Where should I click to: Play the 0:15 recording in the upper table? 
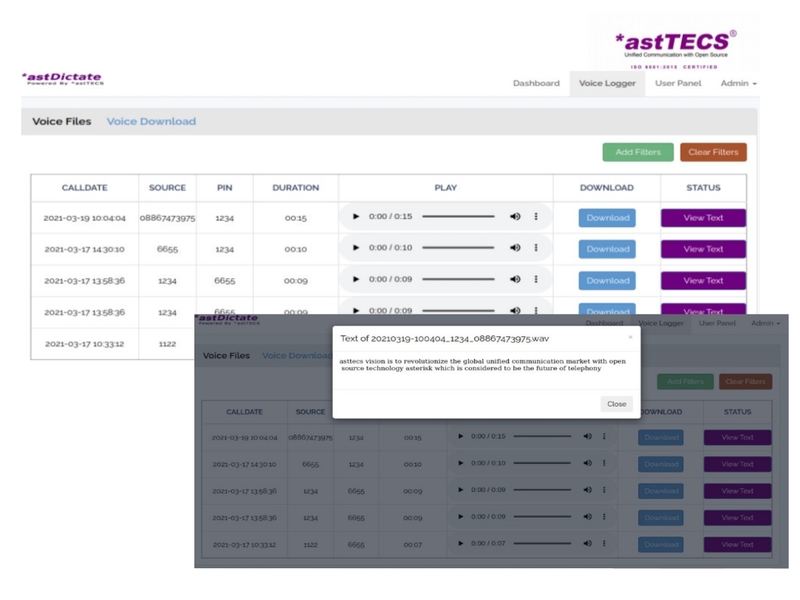click(x=356, y=217)
